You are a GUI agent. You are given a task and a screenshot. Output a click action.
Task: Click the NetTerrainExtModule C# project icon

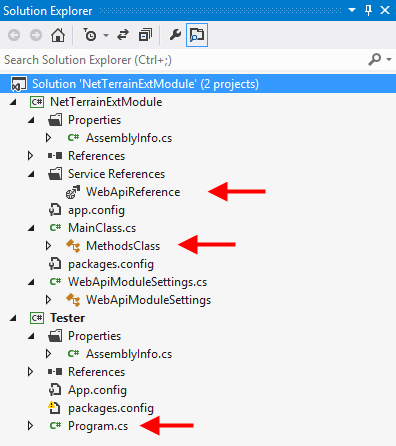37,102
